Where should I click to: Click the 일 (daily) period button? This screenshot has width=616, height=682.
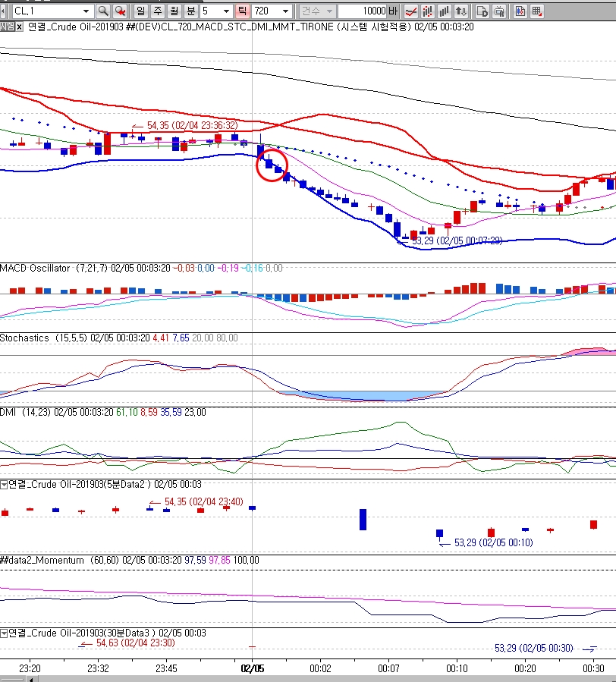click(140, 11)
